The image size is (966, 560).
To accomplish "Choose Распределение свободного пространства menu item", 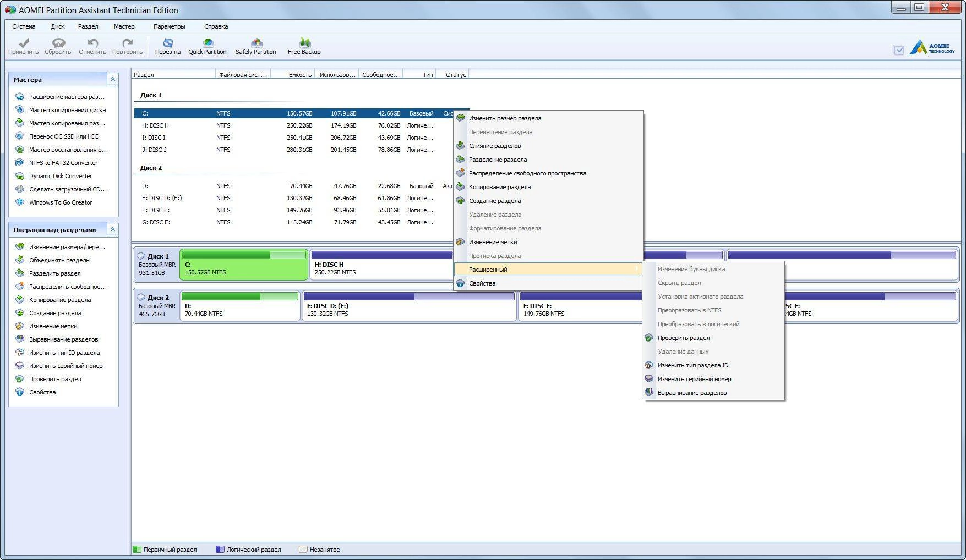I will click(548, 173).
